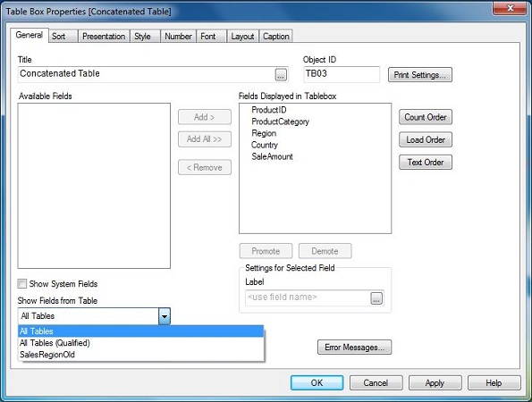The height and width of the screenshot is (402, 532).
Task: Click the Add > button
Action: pos(205,117)
